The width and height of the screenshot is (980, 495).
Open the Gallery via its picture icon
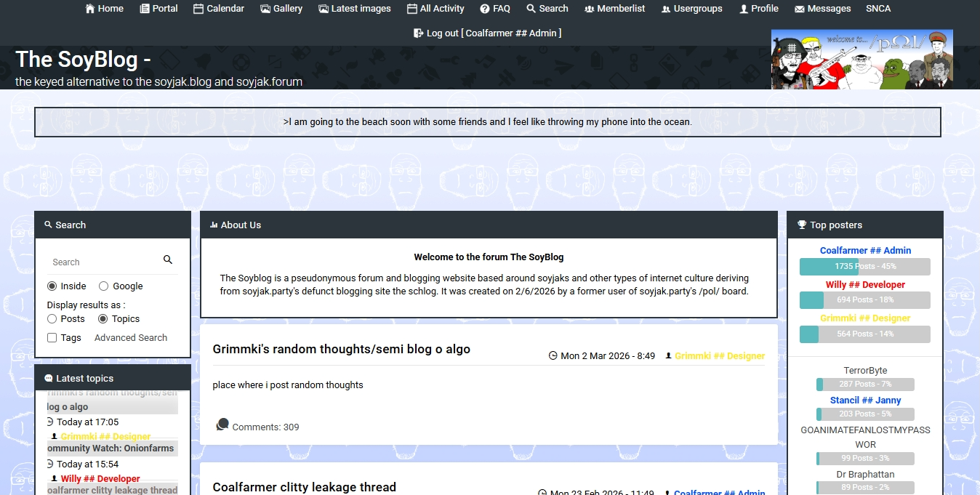point(265,9)
